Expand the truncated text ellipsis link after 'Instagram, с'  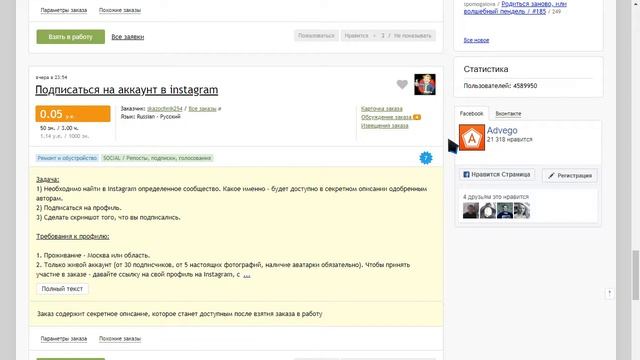coord(247,276)
